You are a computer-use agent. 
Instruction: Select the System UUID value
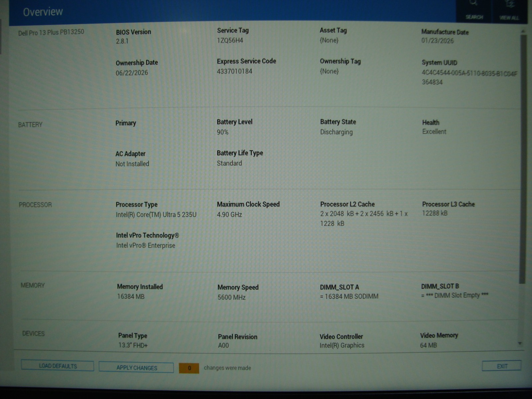coord(469,77)
